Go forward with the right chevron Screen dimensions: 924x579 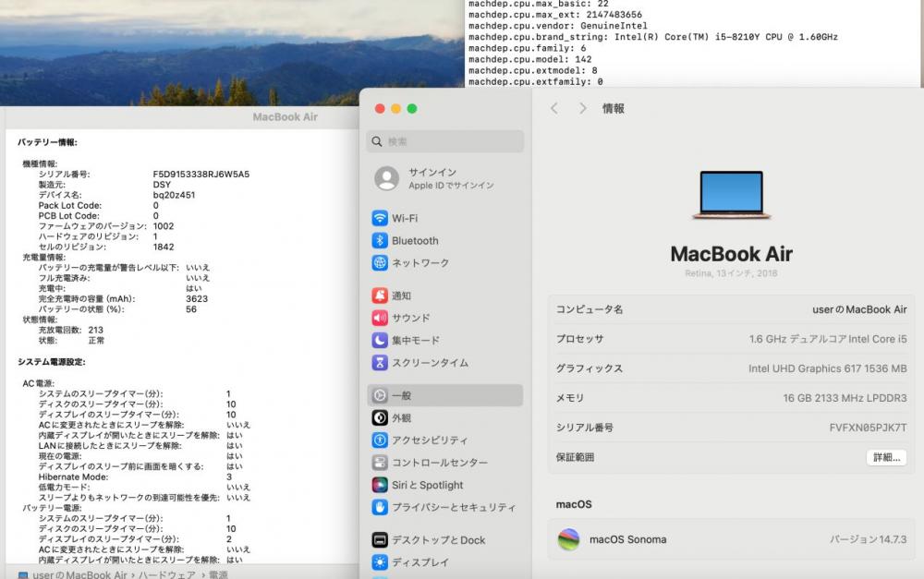[x=582, y=108]
